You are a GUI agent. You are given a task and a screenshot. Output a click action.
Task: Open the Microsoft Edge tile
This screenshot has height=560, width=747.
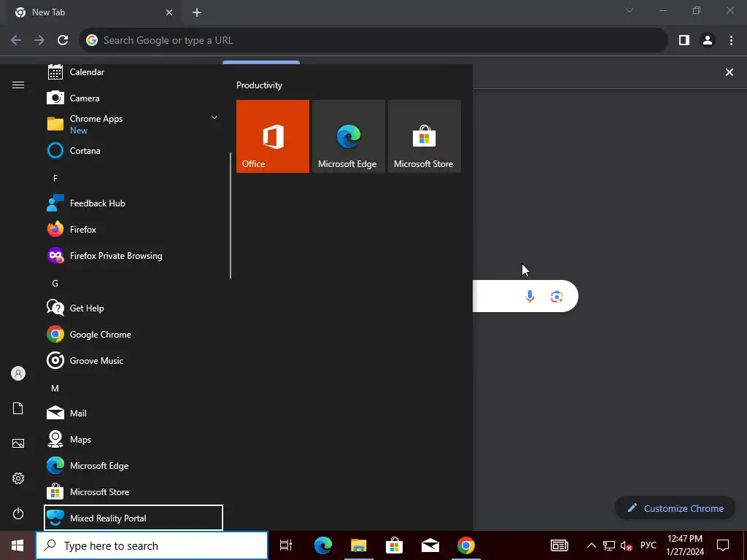click(x=348, y=136)
